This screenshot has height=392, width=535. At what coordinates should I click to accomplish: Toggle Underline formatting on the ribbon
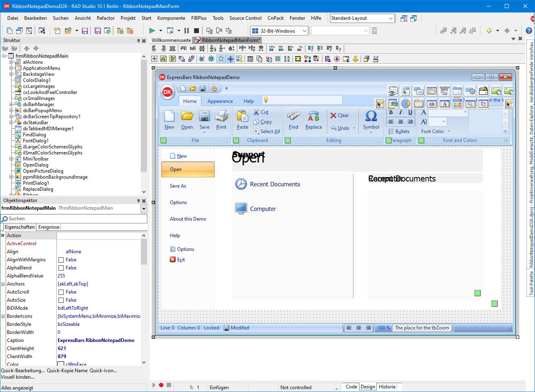[x=410, y=112]
